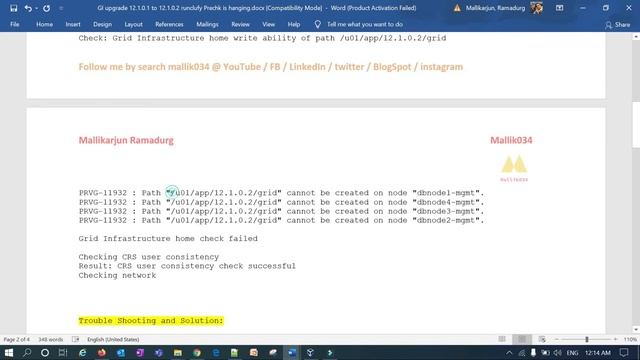This screenshot has width=640, height=360.
Task: Open Internet Explorer from the taskbar
Action: [x=82, y=352]
